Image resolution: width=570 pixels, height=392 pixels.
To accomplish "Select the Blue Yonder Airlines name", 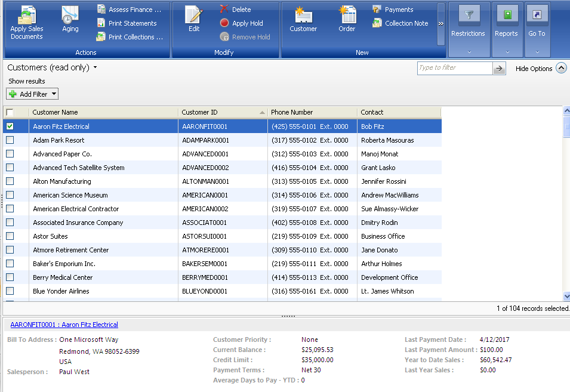I will (x=61, y=291).
